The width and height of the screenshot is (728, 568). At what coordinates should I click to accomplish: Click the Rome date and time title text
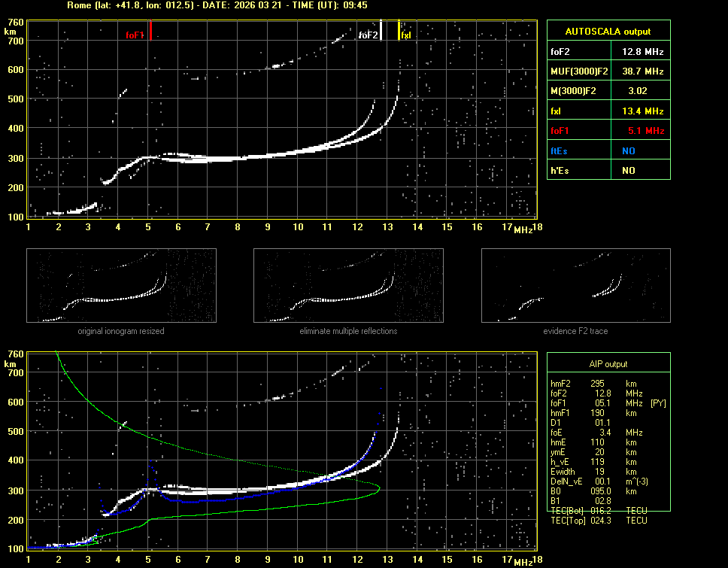click(217, 5)
